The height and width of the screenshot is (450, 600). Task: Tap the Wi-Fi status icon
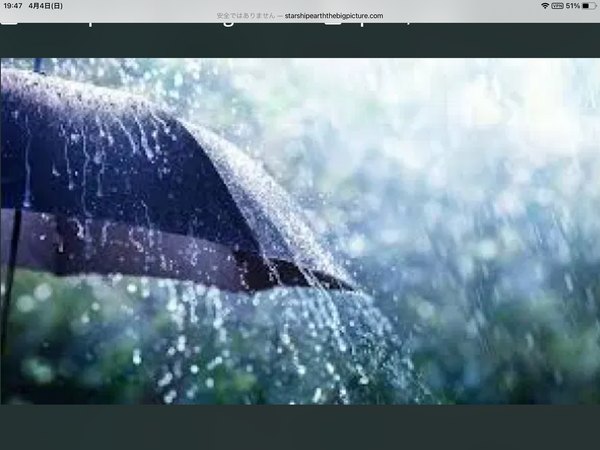tap(545, 6)
